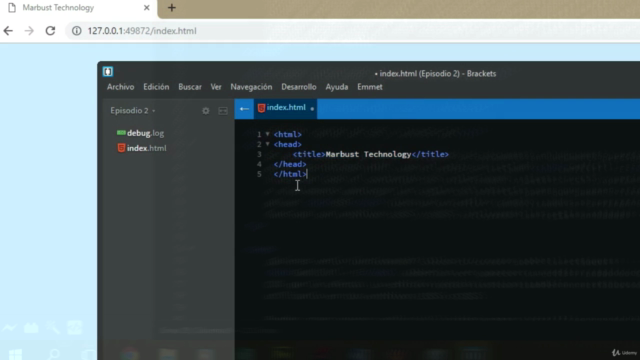Open debug.log in the file tree
The width and height of the screenshot is (640, 360).
pos(145,133)
